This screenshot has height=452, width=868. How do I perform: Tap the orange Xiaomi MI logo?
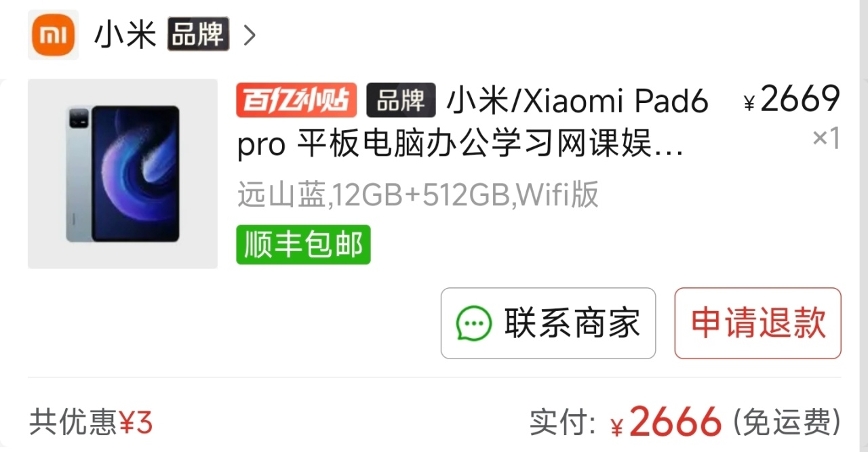[54, 35]
